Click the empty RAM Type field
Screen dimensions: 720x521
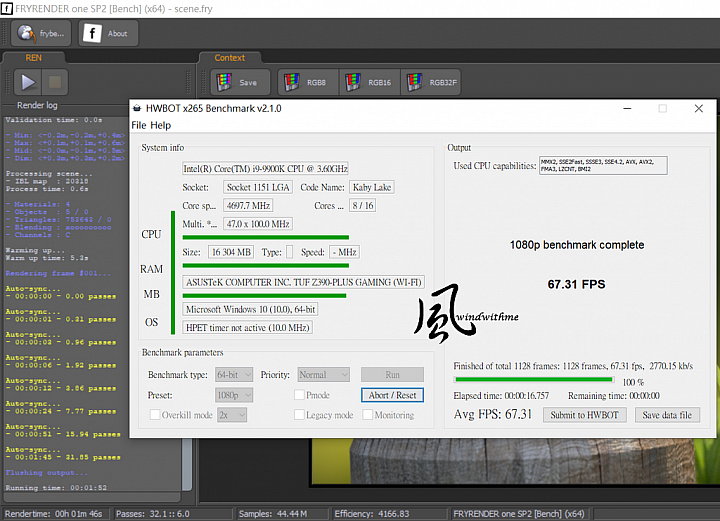290,252
